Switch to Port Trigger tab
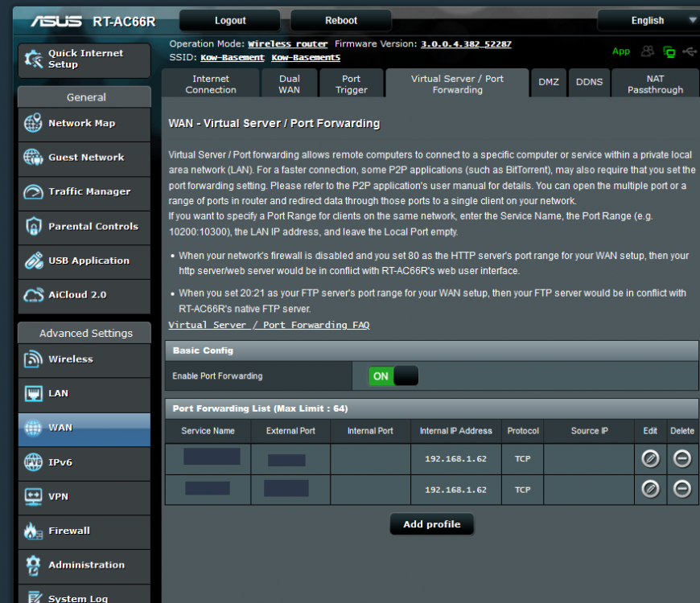 [x=352, y=84]
